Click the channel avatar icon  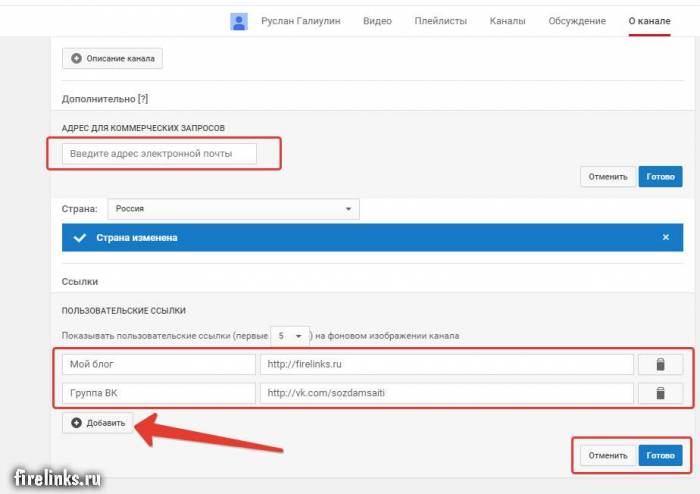239,21
